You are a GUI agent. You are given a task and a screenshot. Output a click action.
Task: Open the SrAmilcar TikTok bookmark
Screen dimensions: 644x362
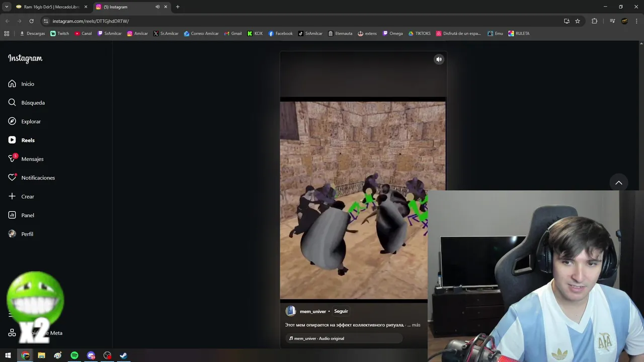pyautogui.click(x=310, y=34)
